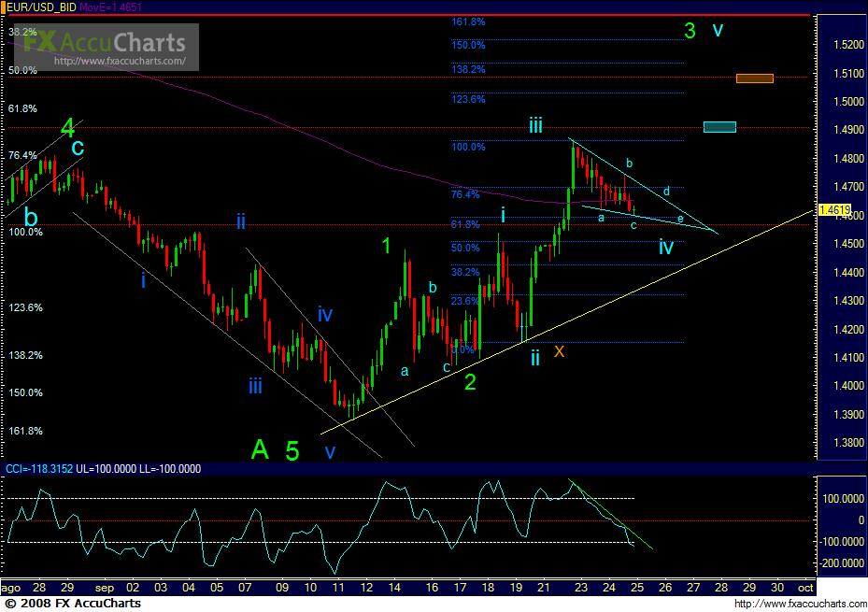Click the green 2 wave label

[x=471, y=381]
